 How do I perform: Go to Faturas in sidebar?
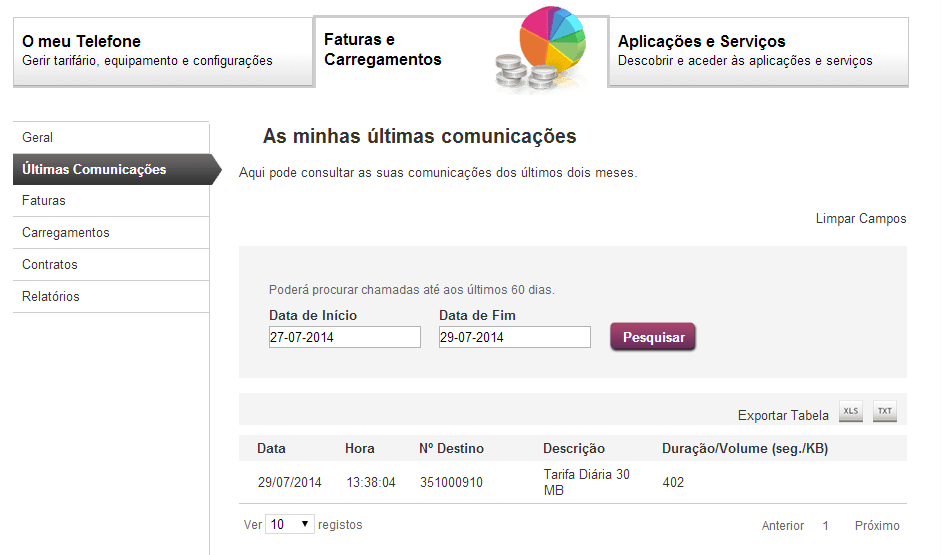point(44,201)
